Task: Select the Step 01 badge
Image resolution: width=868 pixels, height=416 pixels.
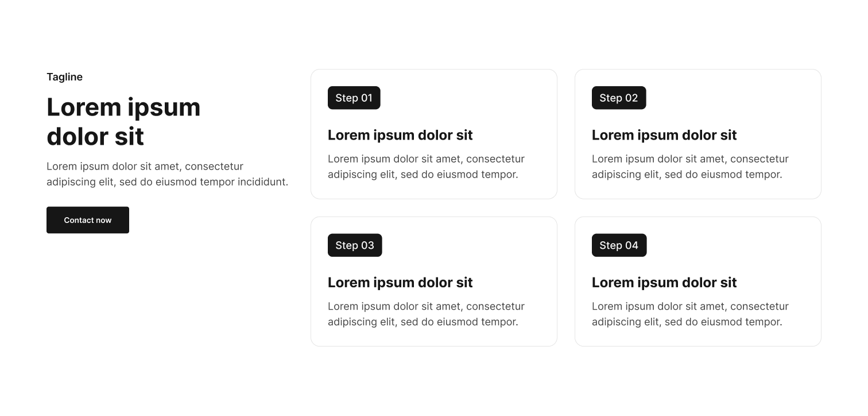Action: click(x=354, y=98)
